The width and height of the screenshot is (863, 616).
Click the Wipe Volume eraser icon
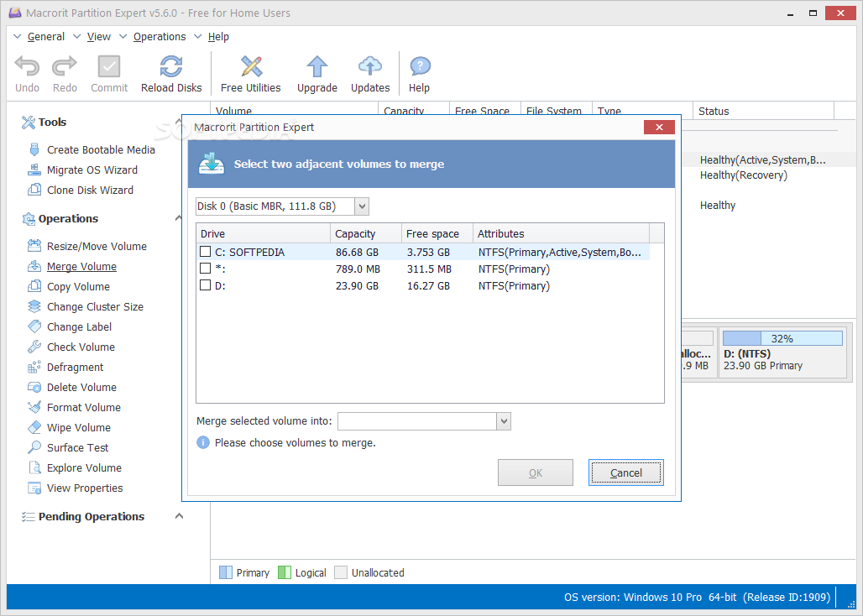coord(34,427)
